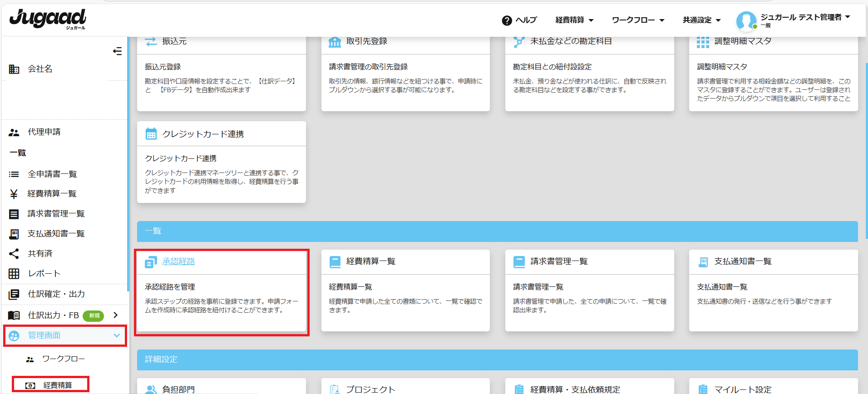Select レポート in the sidebar

[44, 274]
